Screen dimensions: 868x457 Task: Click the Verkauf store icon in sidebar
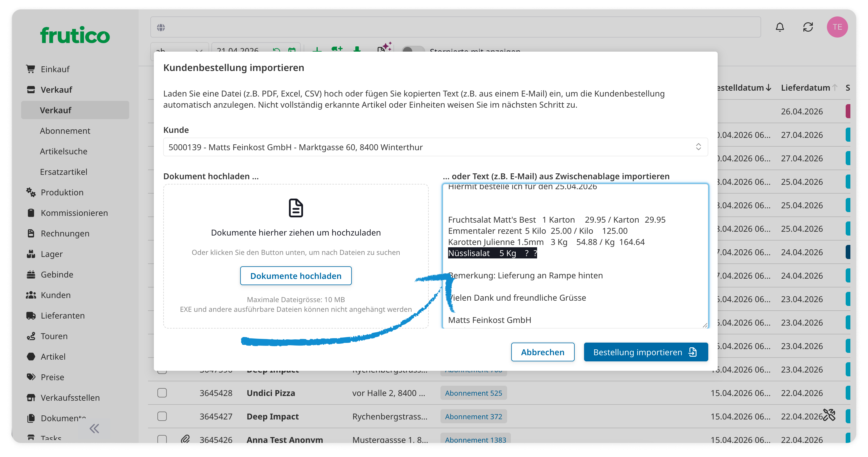click(x=31, y=89)
